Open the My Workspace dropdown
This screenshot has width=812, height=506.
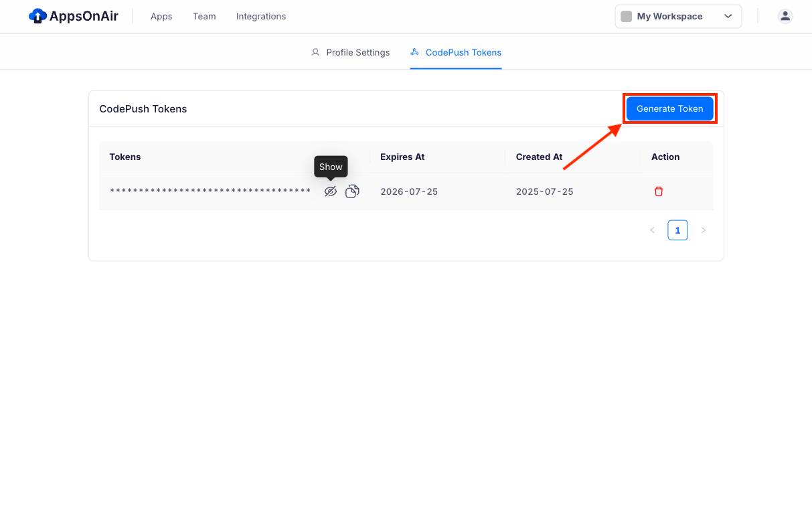(678, 17)
